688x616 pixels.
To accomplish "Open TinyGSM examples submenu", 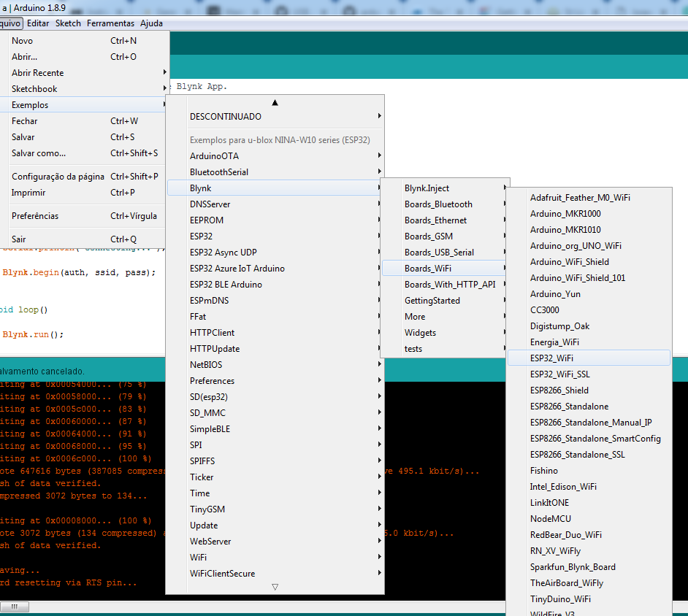I will click(x=275, y=509).
